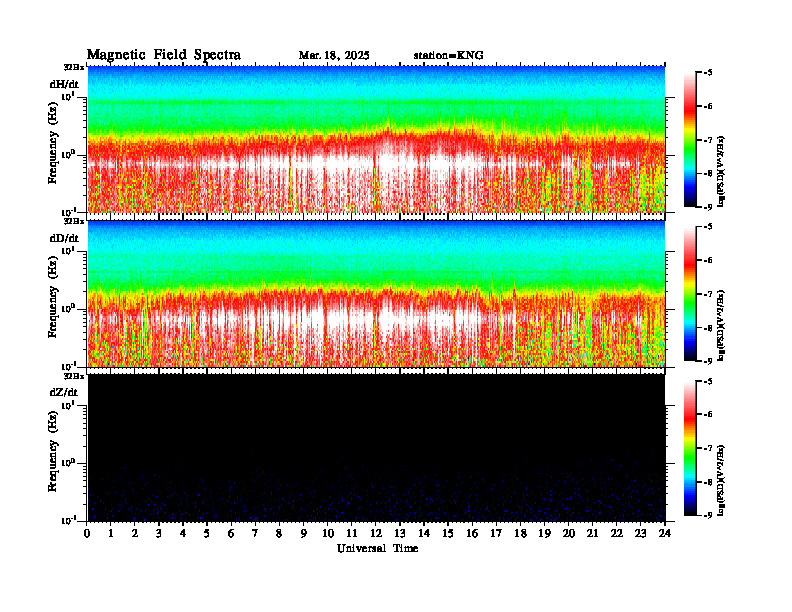Image resolution: width=792 pixels, height=612 pixels.
Task: Click hour '8' on the Universal Time axis
Action: click(x=279, y=533)
